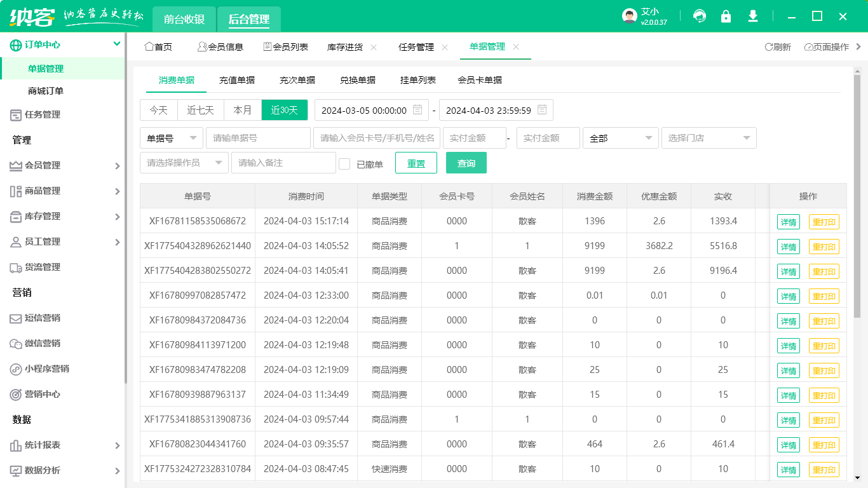Open the 选择门店 dropdown
This screenshot has height=488, width=868.
pos(709,138)
